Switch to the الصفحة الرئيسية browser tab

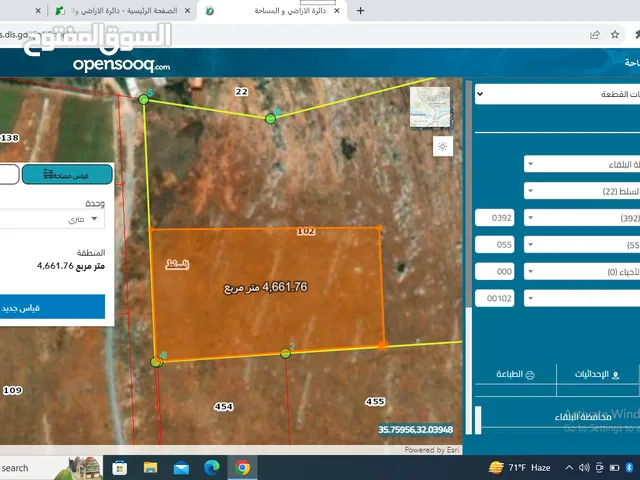coord(122,11)
